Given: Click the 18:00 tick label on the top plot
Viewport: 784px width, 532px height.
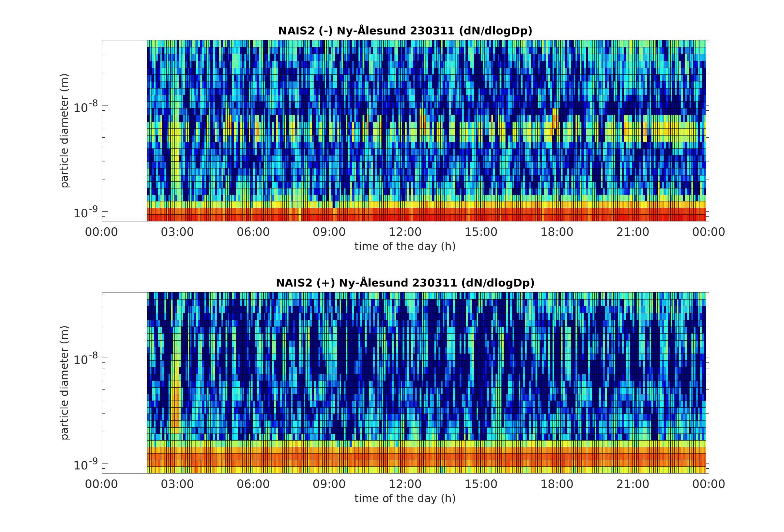Looking at the screenshot, I should point(557,232).
